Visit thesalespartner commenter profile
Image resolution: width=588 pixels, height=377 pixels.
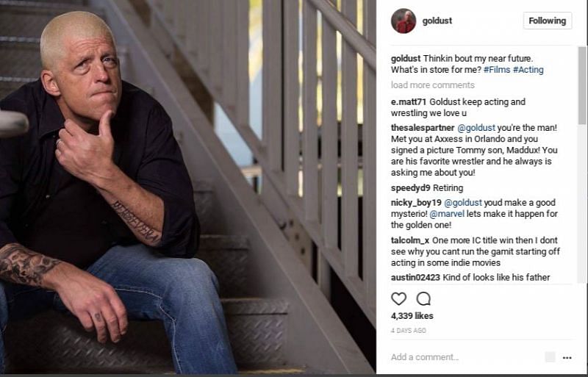point(423,128)
